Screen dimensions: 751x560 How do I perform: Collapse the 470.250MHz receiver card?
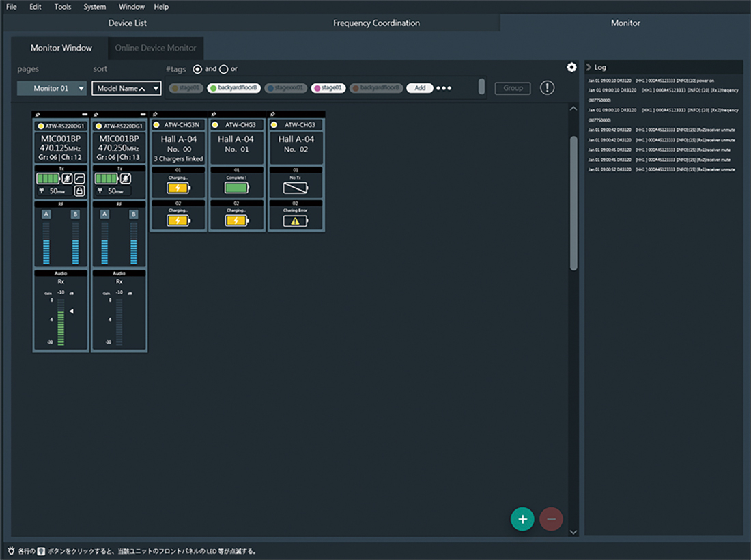[143, 115]
